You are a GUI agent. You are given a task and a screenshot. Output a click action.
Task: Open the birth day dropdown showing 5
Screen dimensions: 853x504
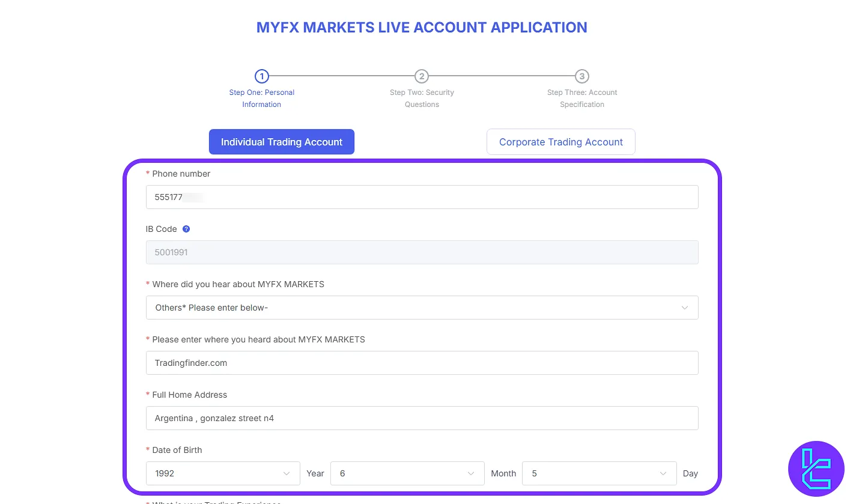(x=599, y=473)
